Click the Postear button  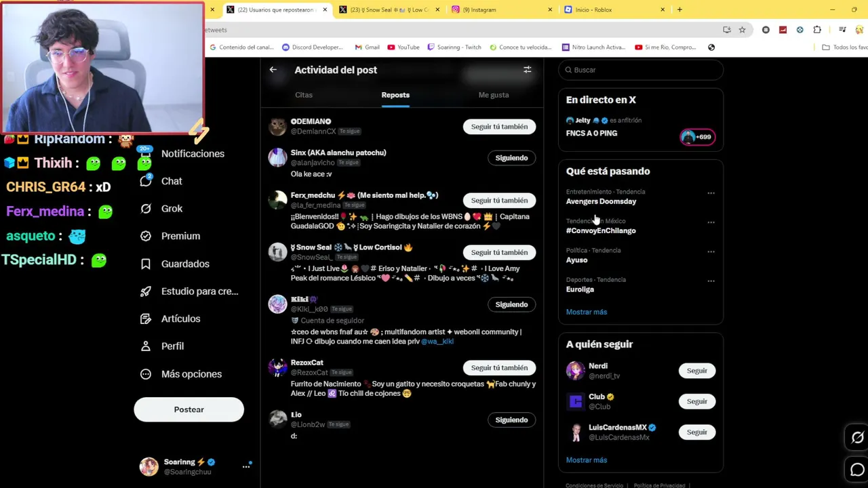pos(189,409)
